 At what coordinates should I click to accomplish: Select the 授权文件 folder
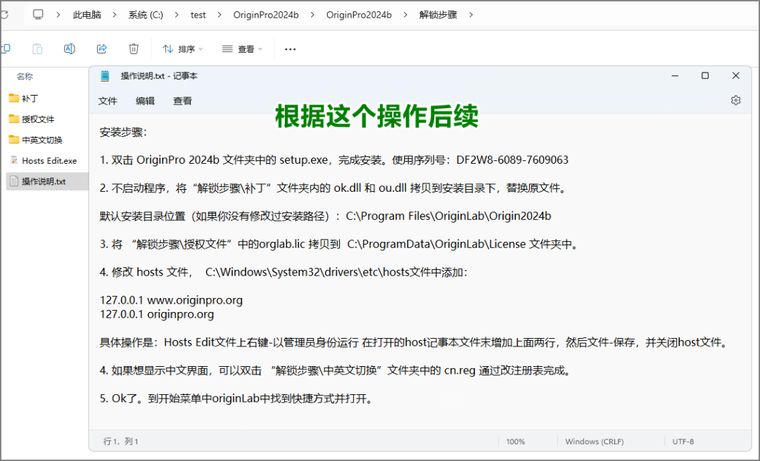tap(32, 119)
